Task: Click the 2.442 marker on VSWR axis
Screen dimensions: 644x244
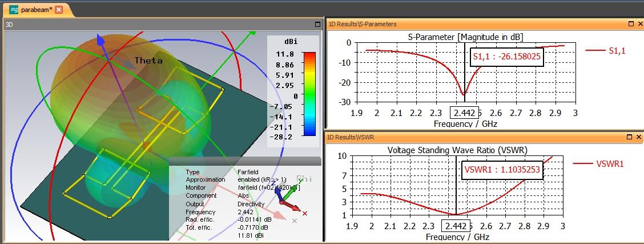Action: [456, 226]
